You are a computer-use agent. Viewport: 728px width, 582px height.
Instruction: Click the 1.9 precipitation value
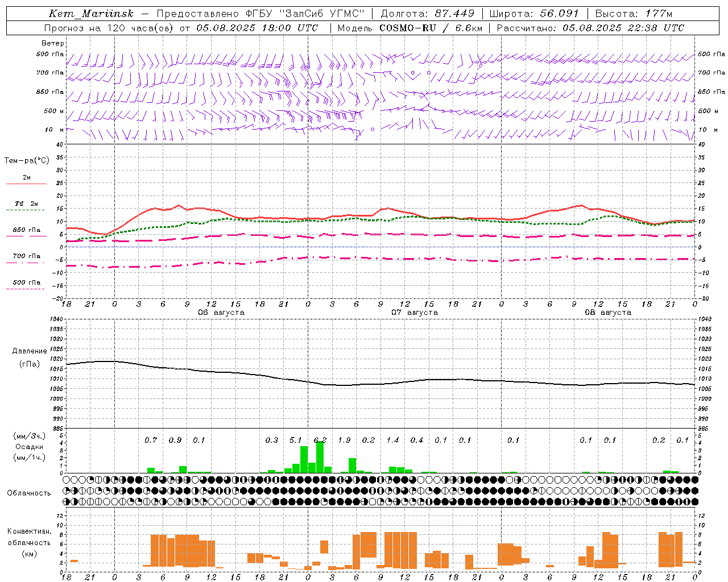point(344,440)
